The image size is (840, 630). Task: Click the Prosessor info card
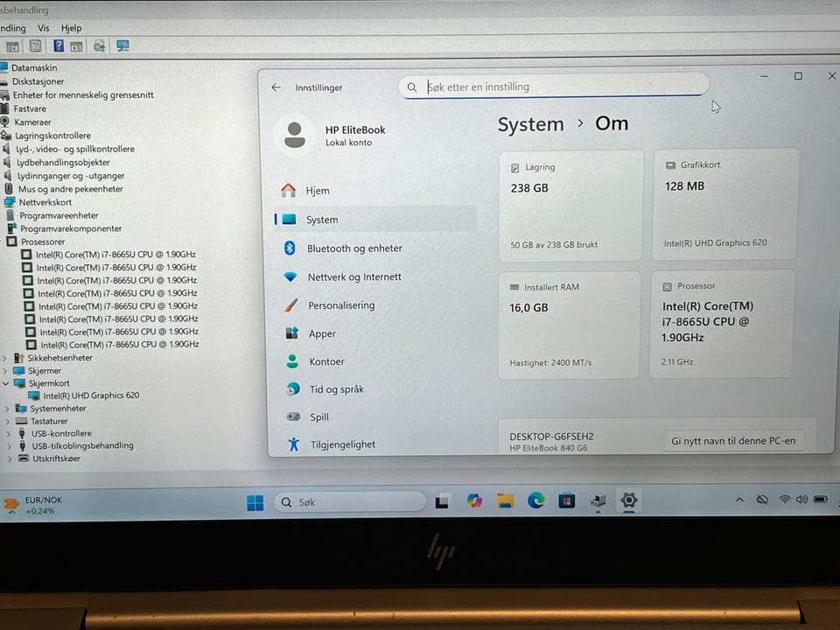(x=722, y=324)
